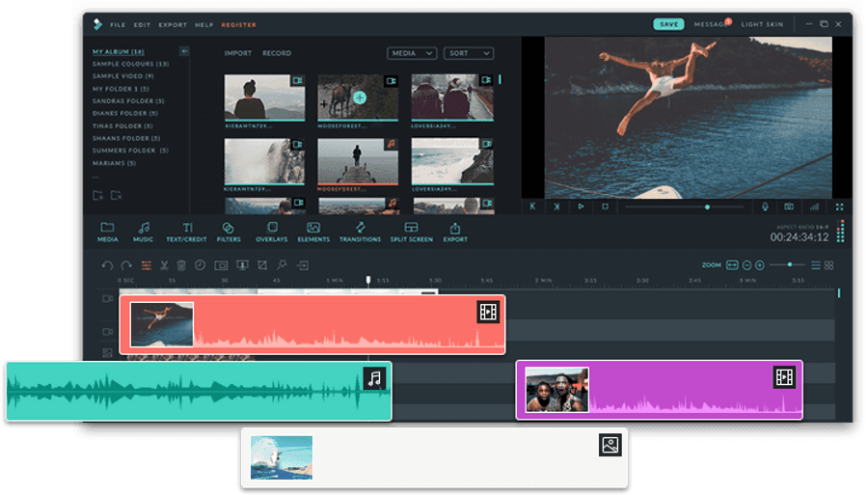Open the Register menu item
Screen dimensions: 868x495
pos(239,24)
